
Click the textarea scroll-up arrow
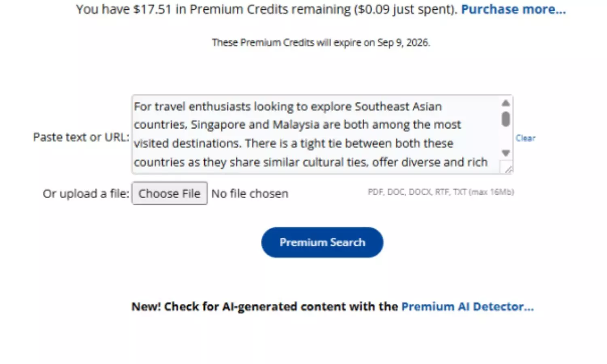click(505, 103)
